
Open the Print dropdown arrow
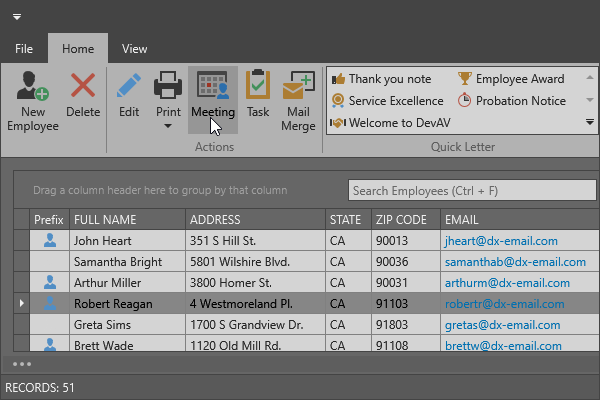pyautogui.click(x=168, y=126)
